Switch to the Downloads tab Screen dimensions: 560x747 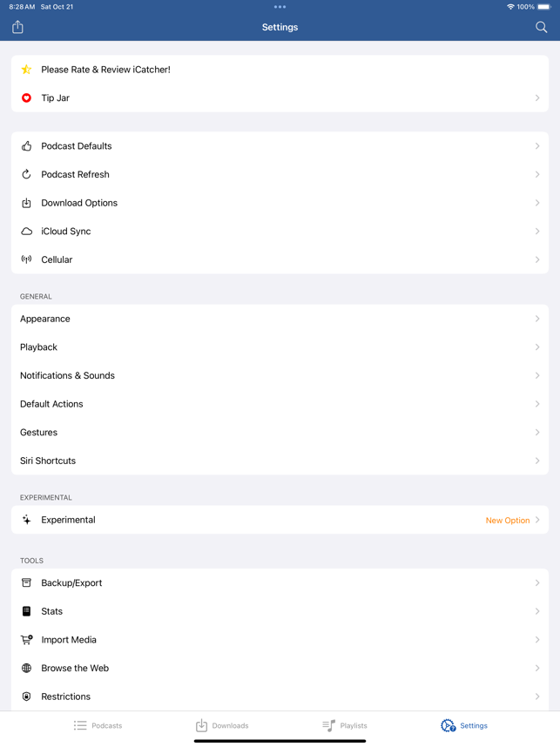222,725
